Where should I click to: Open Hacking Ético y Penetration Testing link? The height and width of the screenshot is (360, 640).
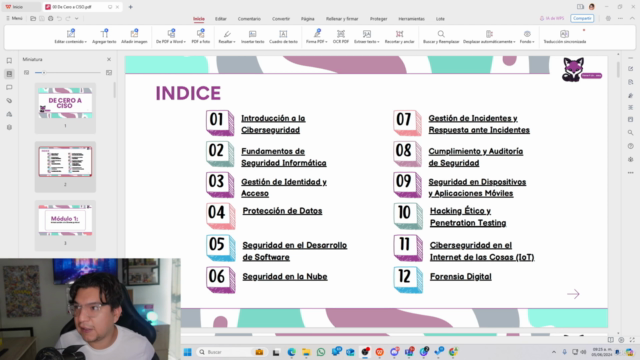point(468,217)
